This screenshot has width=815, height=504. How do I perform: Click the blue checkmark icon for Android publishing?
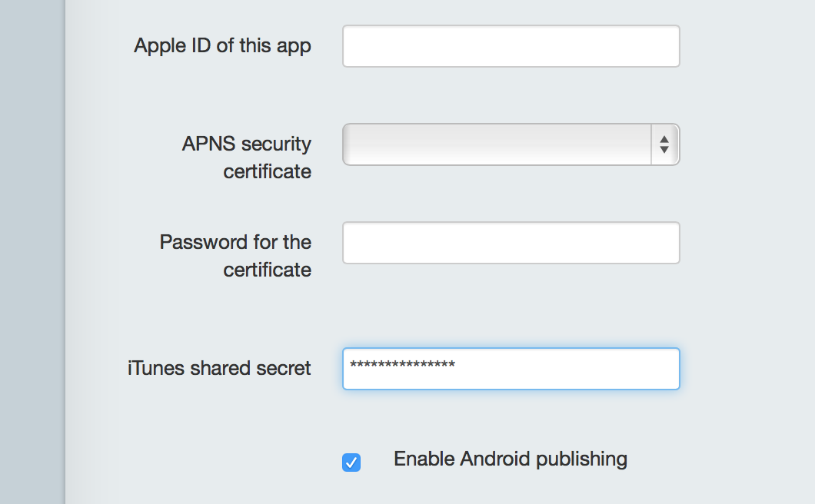pos(351,463)
